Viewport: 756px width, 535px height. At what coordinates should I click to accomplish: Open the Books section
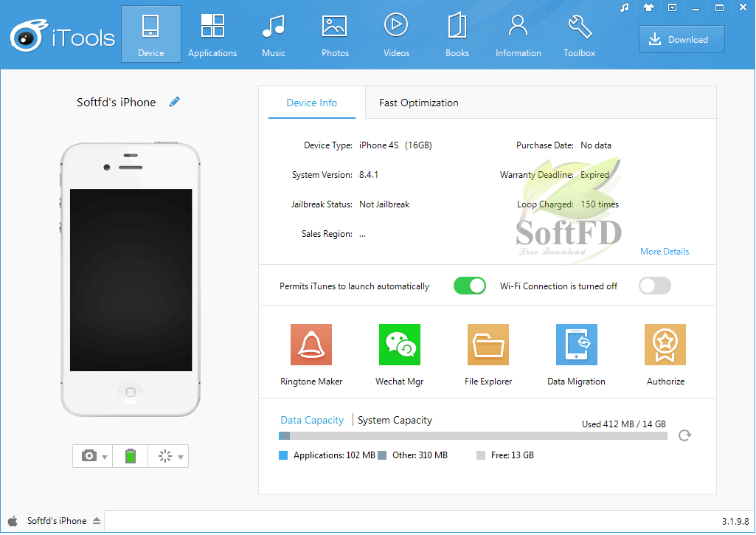[x=457, y=34]
